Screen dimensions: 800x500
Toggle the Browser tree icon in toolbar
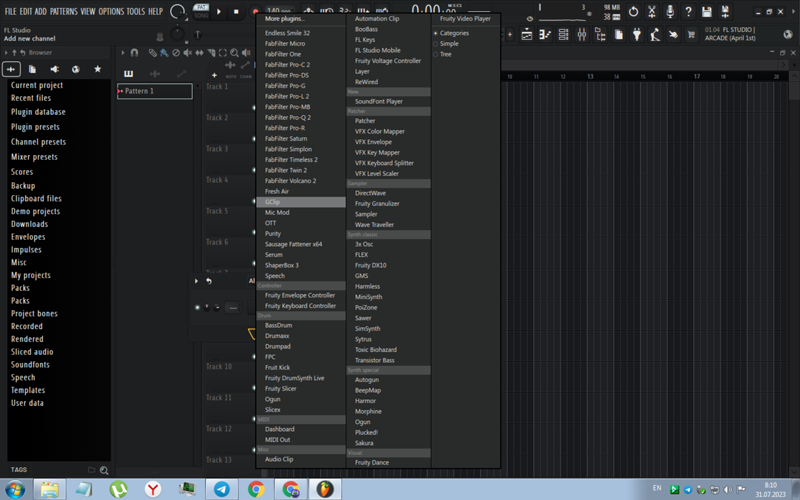pyautogui.click(x=600, y=35)
